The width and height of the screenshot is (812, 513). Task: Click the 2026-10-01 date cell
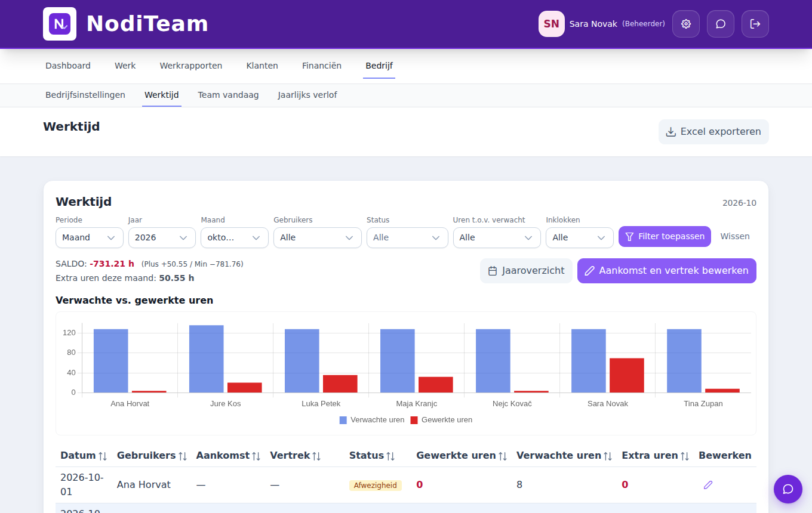coord(82,484)
